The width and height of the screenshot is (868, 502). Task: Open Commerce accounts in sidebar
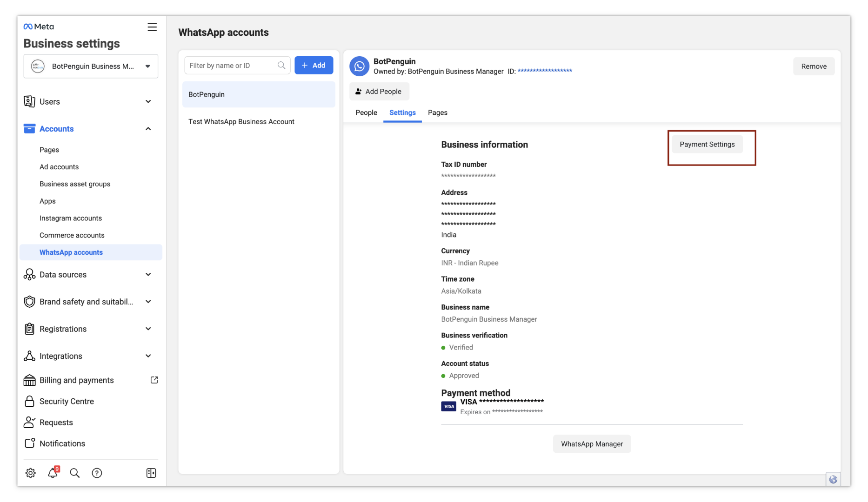tap(72, 235)
